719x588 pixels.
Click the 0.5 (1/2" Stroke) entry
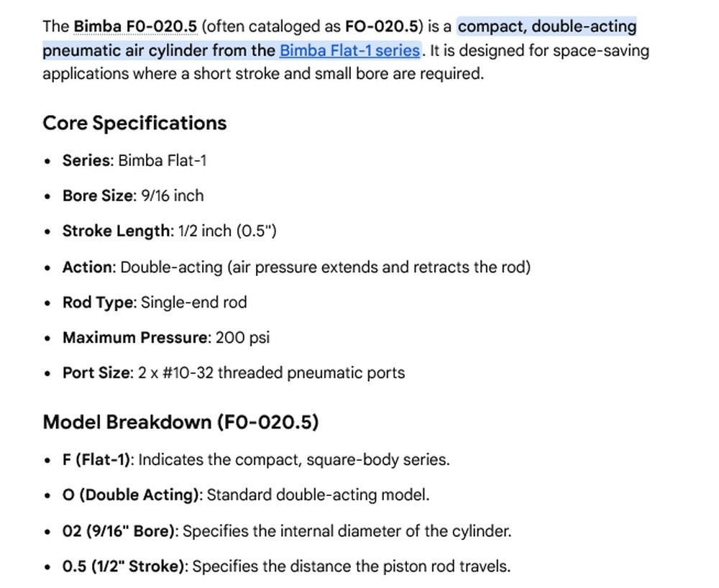pyautogui.click(x=287, y=566)
